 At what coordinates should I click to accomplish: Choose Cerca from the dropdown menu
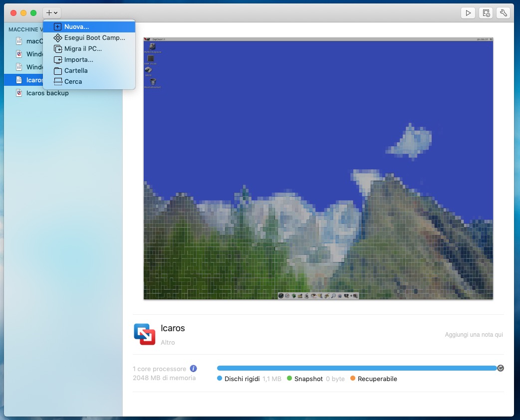point(73,82)
